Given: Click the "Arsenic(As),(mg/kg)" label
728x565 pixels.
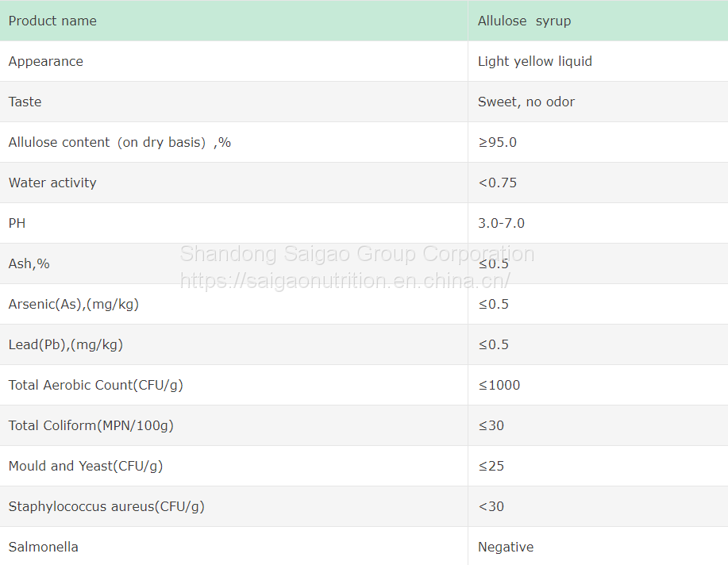Looking at the screenshot, I should [x=74, y=305].
